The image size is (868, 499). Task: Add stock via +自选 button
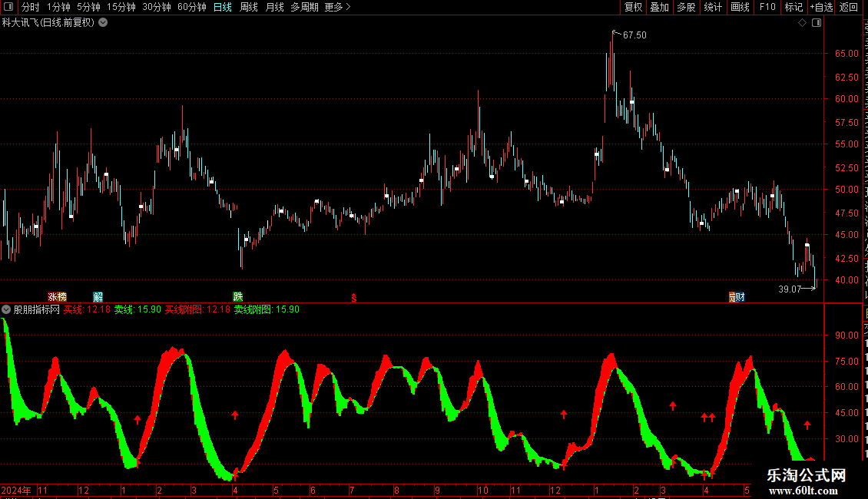click(x=821, y=7)
